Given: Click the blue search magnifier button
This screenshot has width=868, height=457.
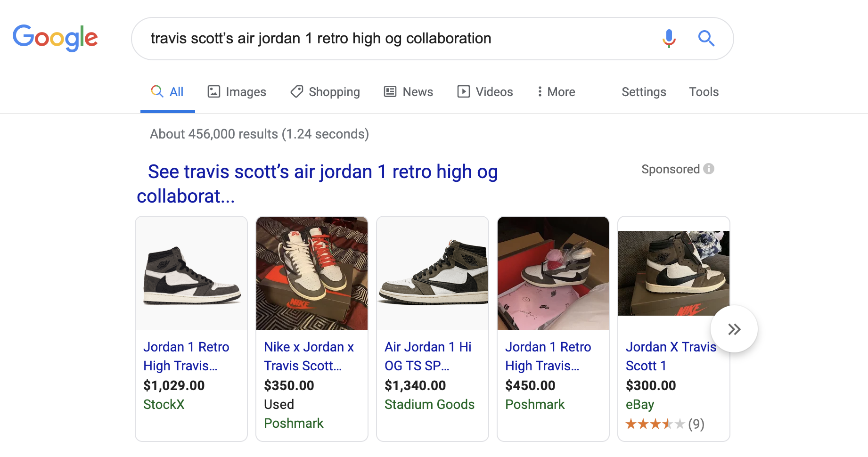Looking at the screenshot, I should click(x=706, y=38).
